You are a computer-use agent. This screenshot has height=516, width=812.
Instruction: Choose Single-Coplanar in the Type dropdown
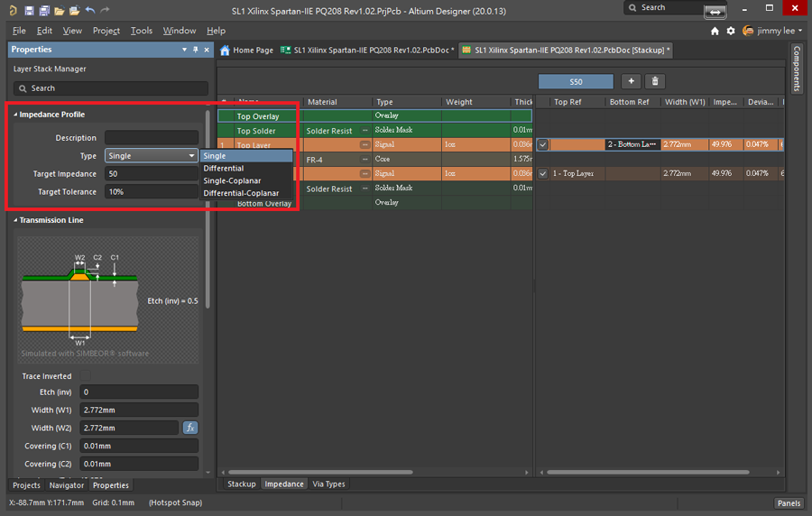pyautogui.click(x=232, y=180)
